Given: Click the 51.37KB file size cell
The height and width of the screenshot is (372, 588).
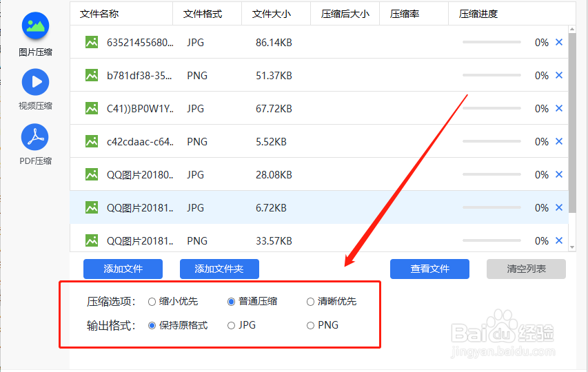Looking at the screenshot, I should coord(274,76).
